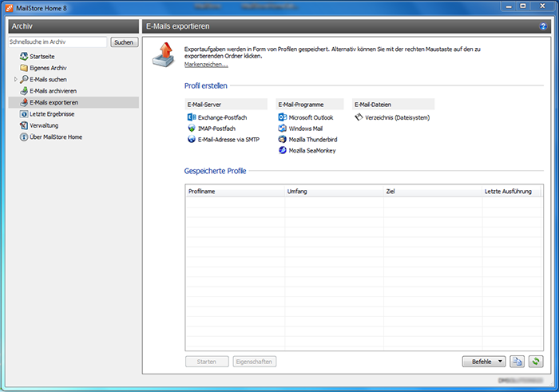Image resolution: width=559 pixels, height=392 pixels.
Task: Select Eigenes Archiv in the tree
Action: coord(48,68)
